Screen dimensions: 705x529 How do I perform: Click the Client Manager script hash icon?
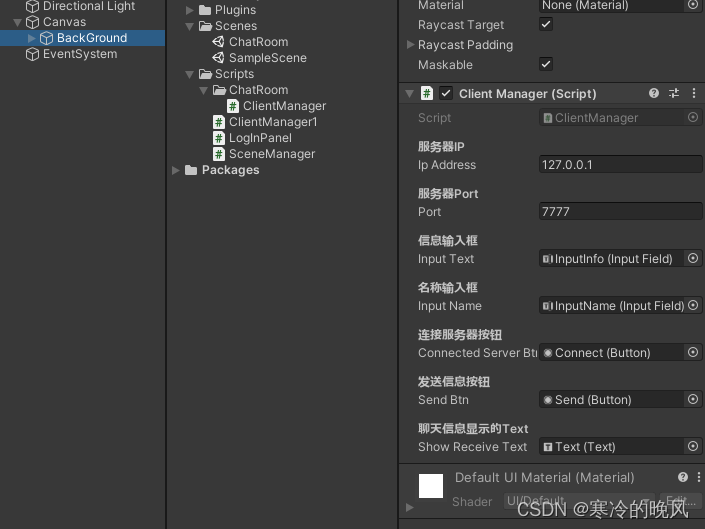427,93
